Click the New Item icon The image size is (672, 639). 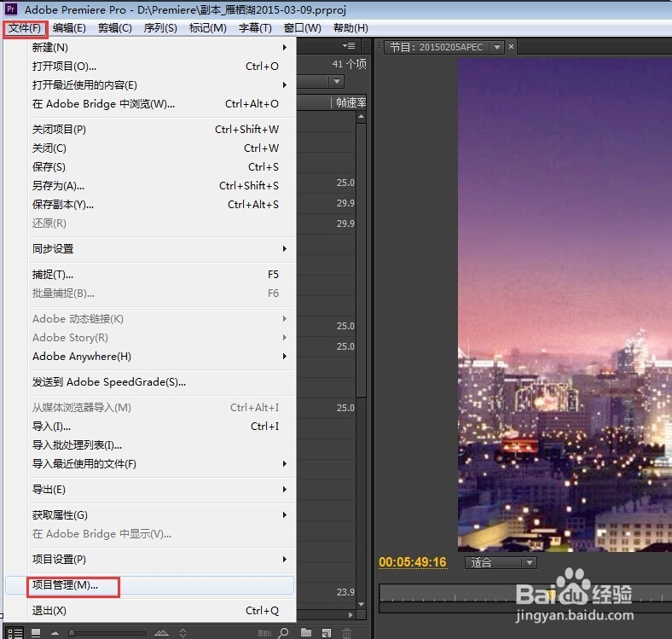pyautogui.click(x=327, y=633)
